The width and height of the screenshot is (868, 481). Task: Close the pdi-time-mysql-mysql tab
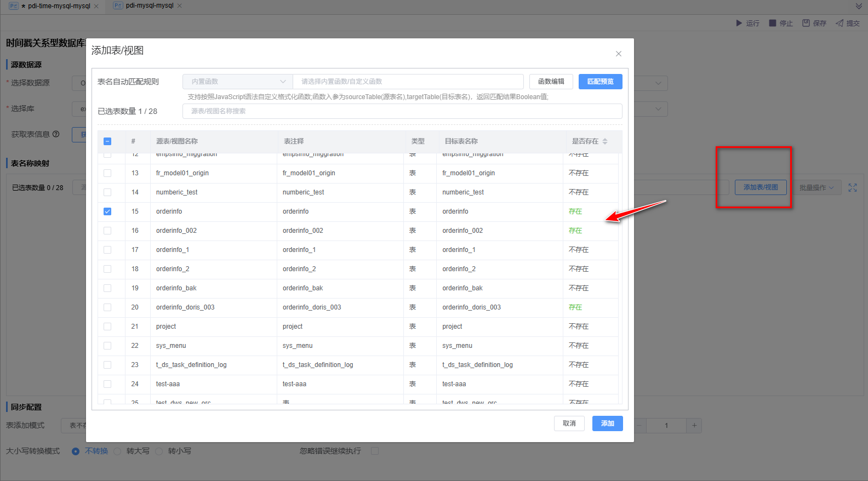96,6
